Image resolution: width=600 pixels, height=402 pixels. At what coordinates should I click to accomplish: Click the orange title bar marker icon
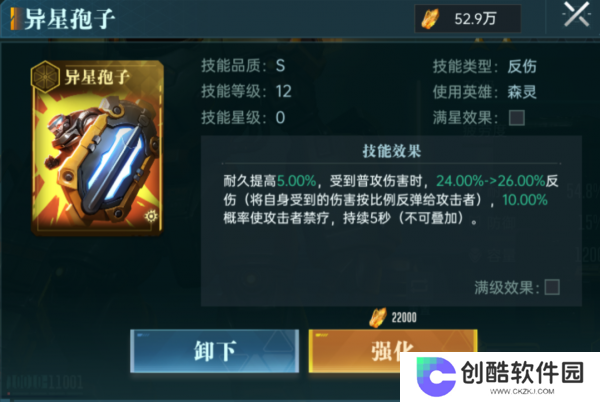[16, 18]
